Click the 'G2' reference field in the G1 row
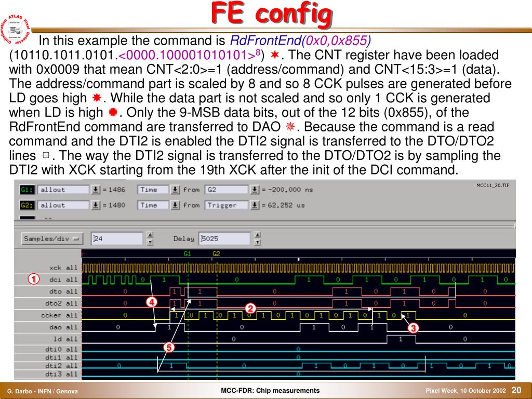 click(x=226, y=190)
